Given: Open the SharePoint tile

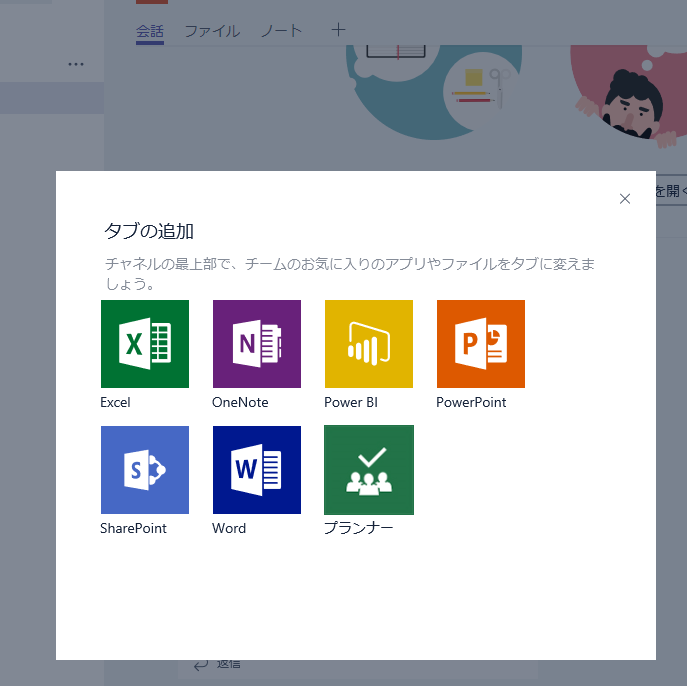Looking at the screenshot, I should (x=145, y=470).
